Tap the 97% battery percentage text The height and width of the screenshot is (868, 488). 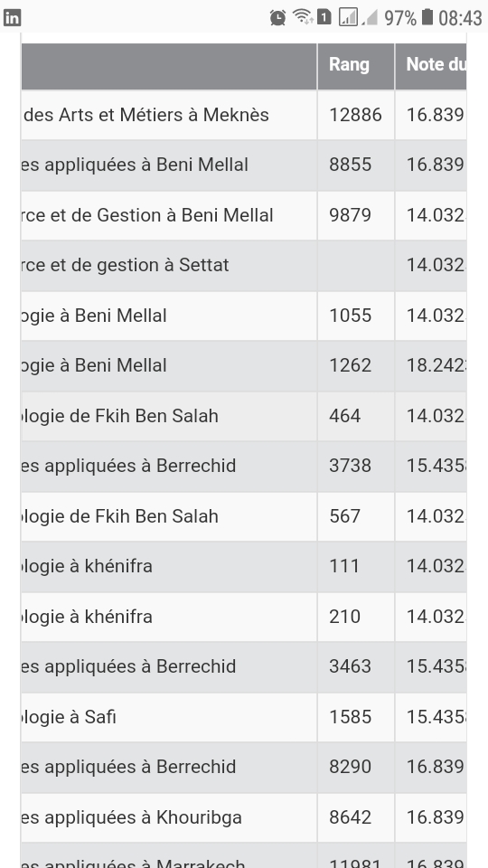coord(400,18)
